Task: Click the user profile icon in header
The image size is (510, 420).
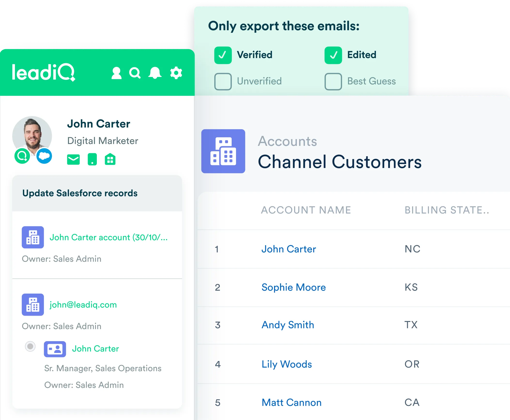Action: click(x=116, y=73)
